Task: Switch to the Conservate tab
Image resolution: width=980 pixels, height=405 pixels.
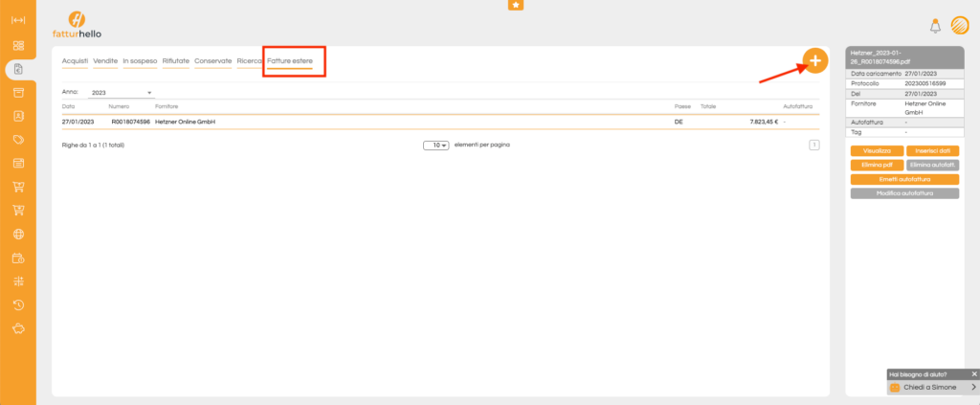Action: pos(212,61)
